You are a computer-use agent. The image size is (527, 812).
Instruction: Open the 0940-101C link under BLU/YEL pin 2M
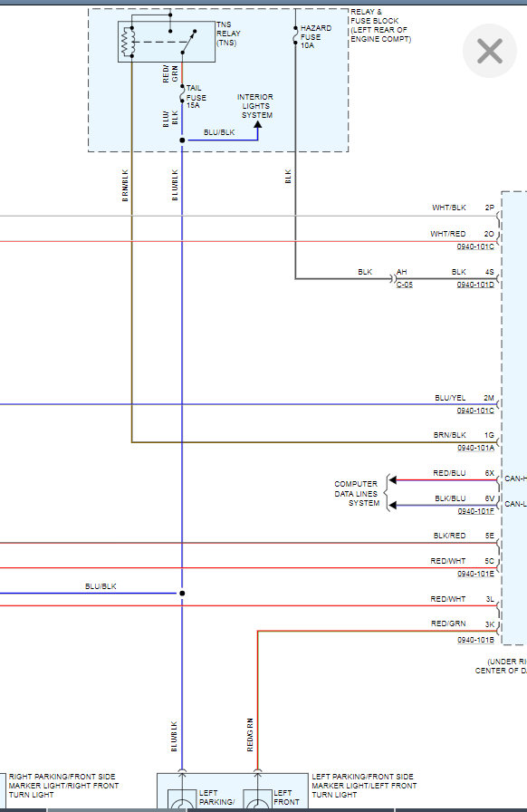(475, 411)
